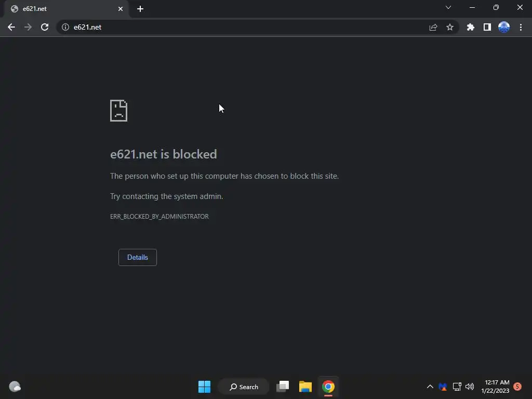The image size is (532, 399).
Task: View site information icon in address bar
Action: pyautogui.click(x=65, y=27)
